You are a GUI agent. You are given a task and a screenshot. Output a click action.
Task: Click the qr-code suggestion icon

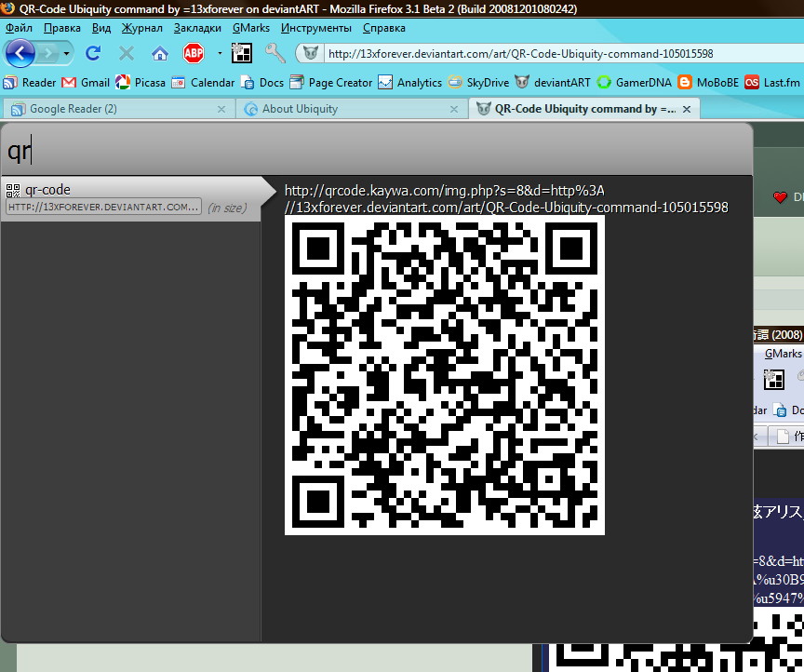[13, 190]
